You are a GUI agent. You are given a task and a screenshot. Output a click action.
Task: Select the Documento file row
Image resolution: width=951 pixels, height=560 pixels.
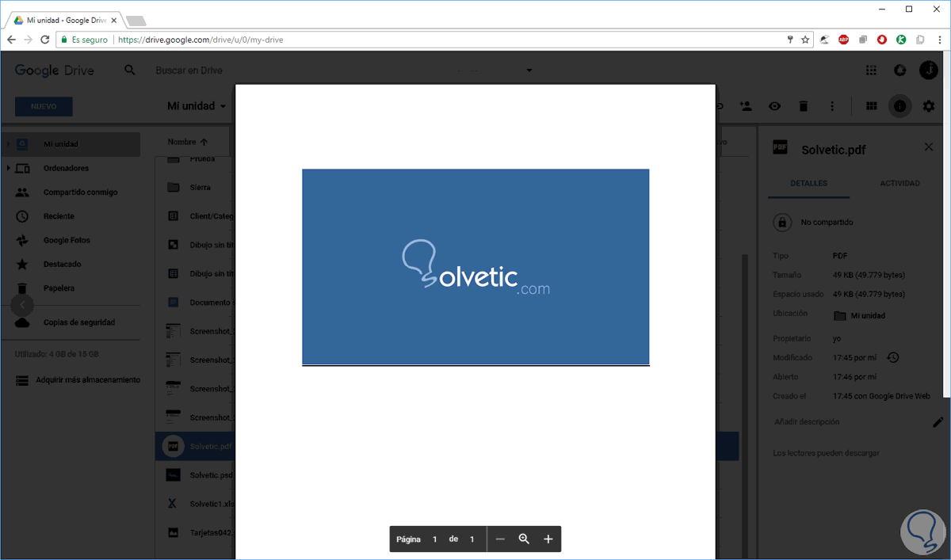click(x=194, y=303)
